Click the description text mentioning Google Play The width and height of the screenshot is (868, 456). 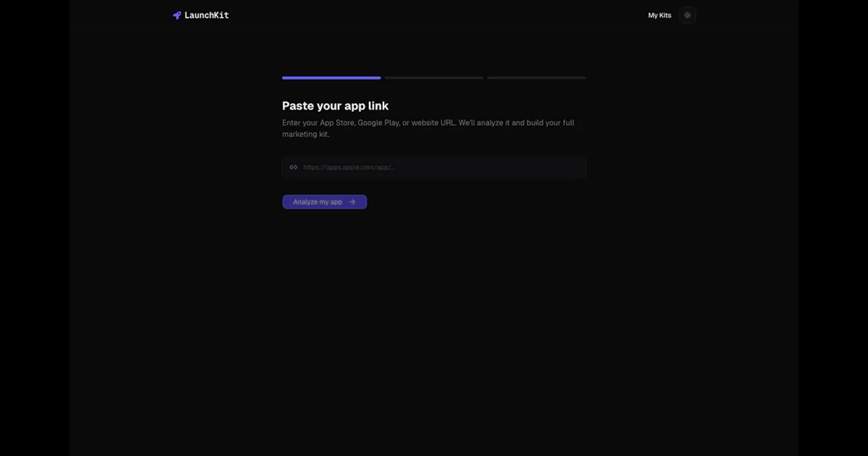pos(428,129)
